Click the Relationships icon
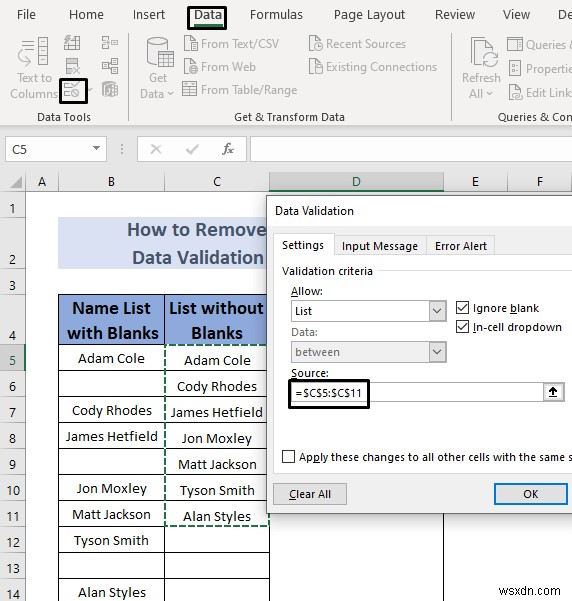 click(x=110, y=66)
